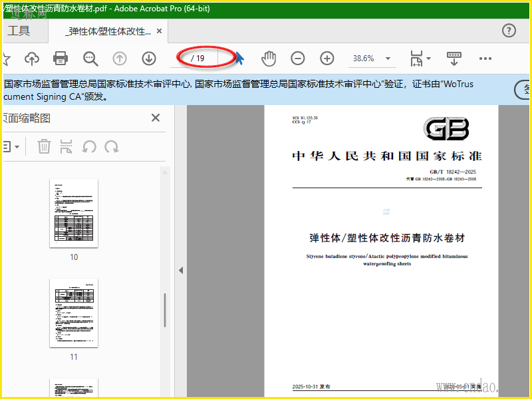Image resolution: width=532 pixels, height=399 pixels.
Task: Click the standard number GB/T 18242—2025
Action: point(453,172)
